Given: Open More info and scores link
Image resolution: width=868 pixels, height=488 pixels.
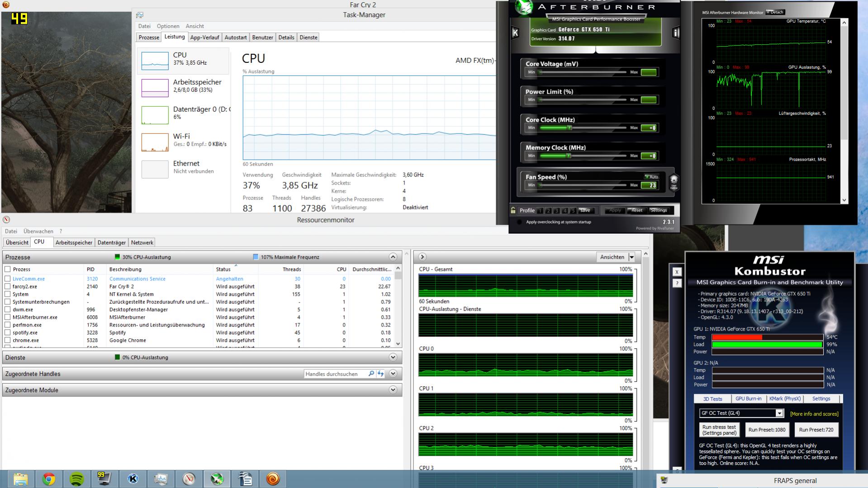Looking at the screenshot, I should (x=814, y=414).
